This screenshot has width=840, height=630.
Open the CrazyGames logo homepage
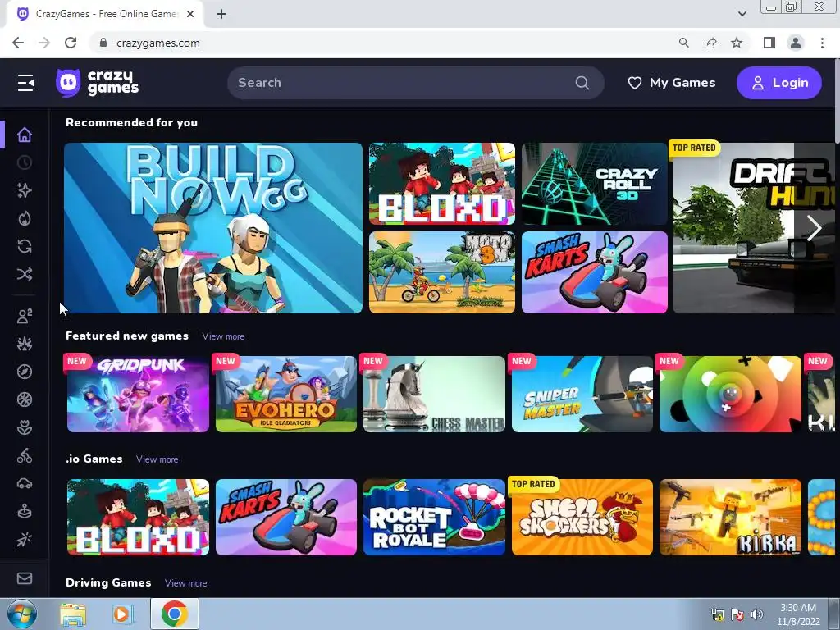(97, 83)
